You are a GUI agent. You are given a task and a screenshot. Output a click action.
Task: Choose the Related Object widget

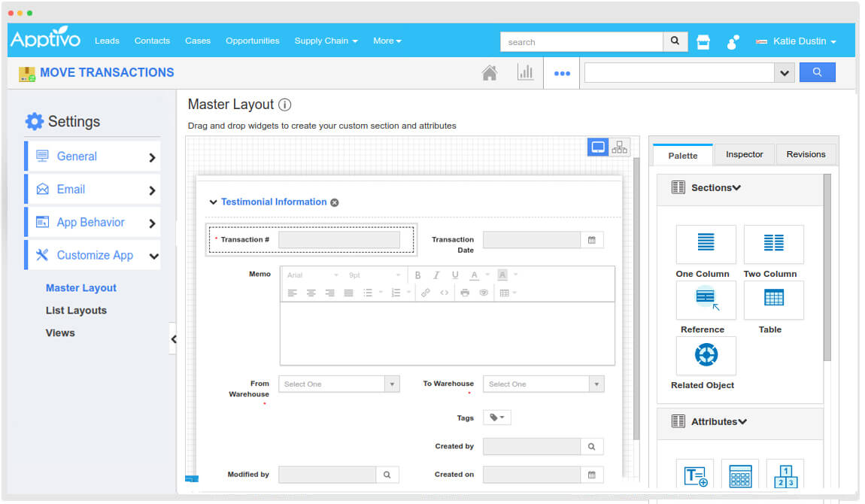(706, 355)
